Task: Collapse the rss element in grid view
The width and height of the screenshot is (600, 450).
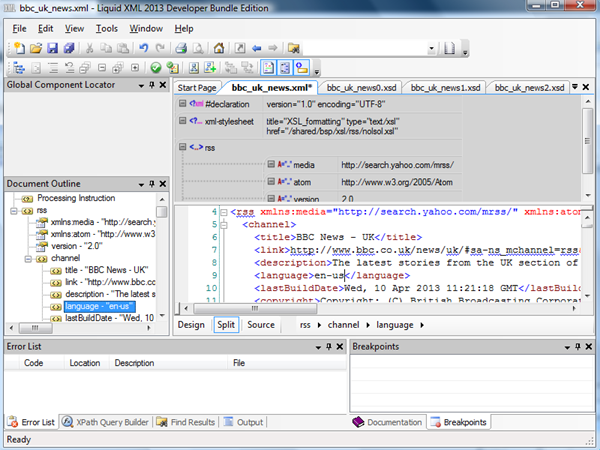Action: coord(183,147)
